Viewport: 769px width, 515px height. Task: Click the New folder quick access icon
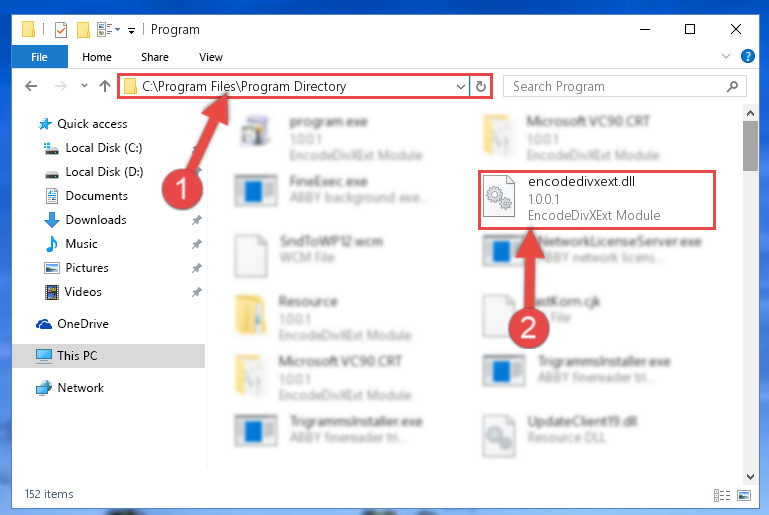click(83, 30)
